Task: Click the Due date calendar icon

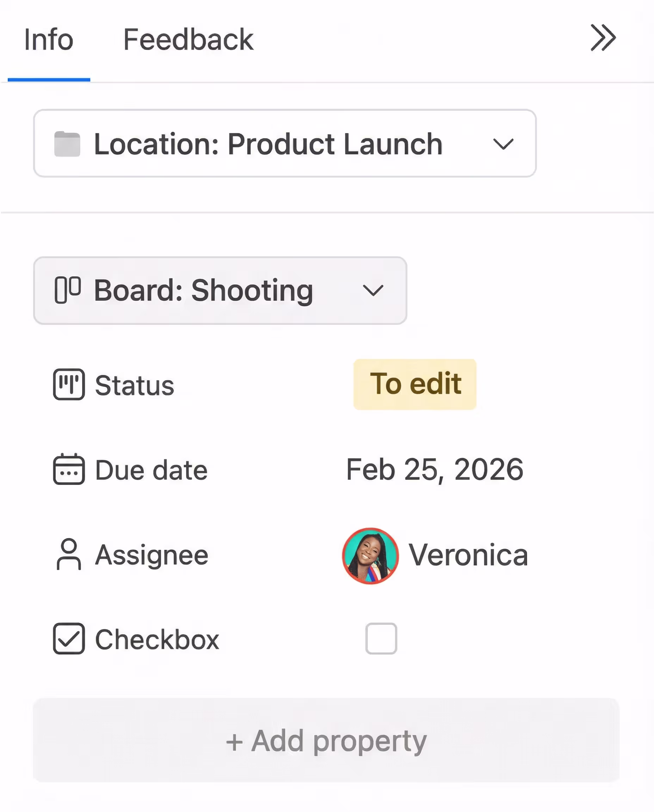Action: click(69, 469)
